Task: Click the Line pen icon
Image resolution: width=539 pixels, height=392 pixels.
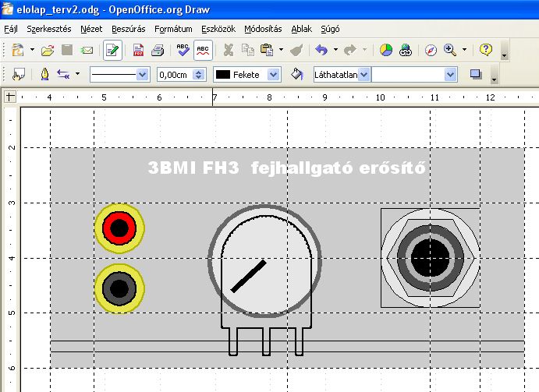Action: coord(44,74)
